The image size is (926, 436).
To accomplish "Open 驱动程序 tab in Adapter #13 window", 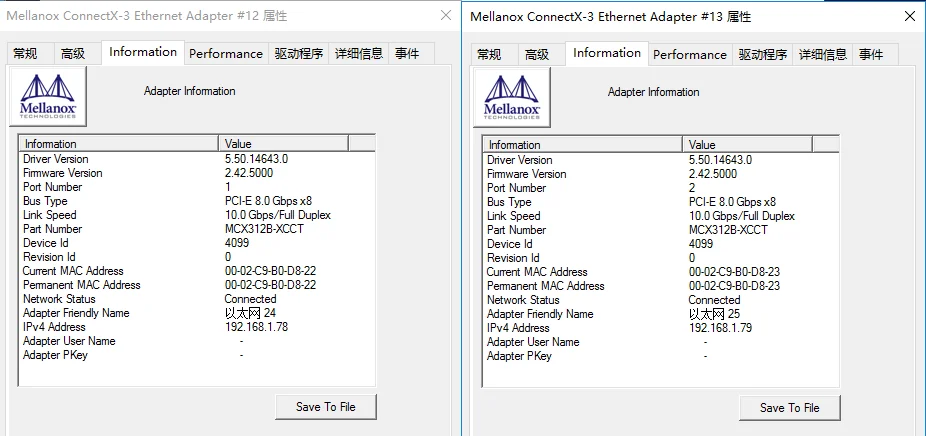I will pos(763,55).
